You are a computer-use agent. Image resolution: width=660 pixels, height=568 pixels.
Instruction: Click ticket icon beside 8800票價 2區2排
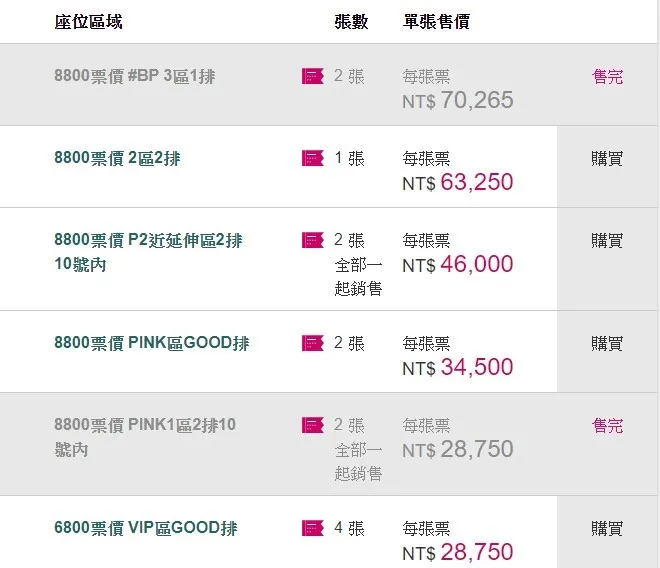click(x=313, y=158)
